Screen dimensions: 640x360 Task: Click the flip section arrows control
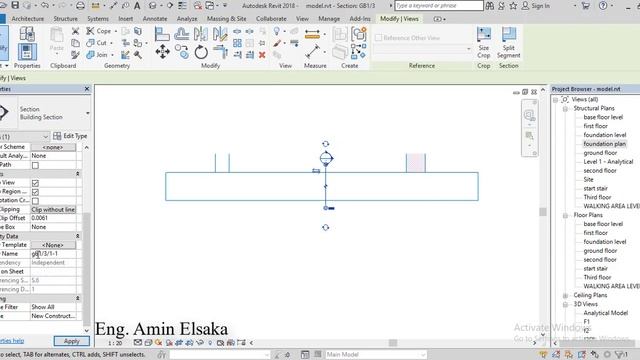click(x=316, y=171)
